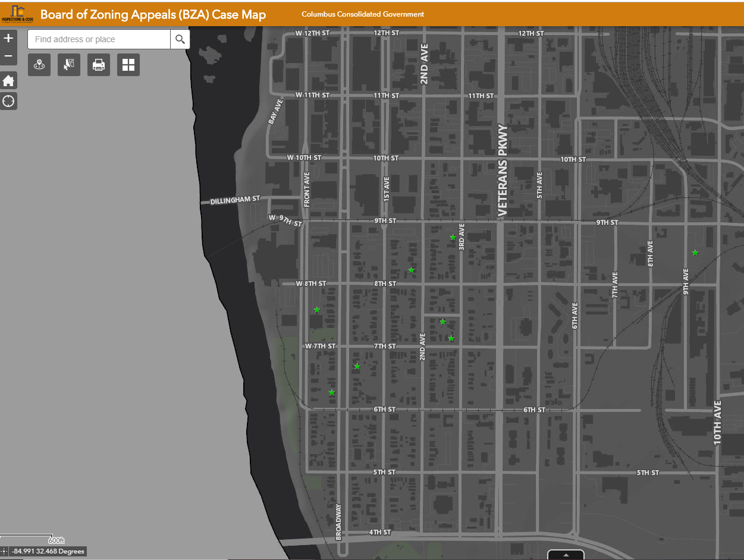This screenshot has width=744, height=560.
Task: Zoom in on the map with the plus button
Action: (x=8, y=39)
